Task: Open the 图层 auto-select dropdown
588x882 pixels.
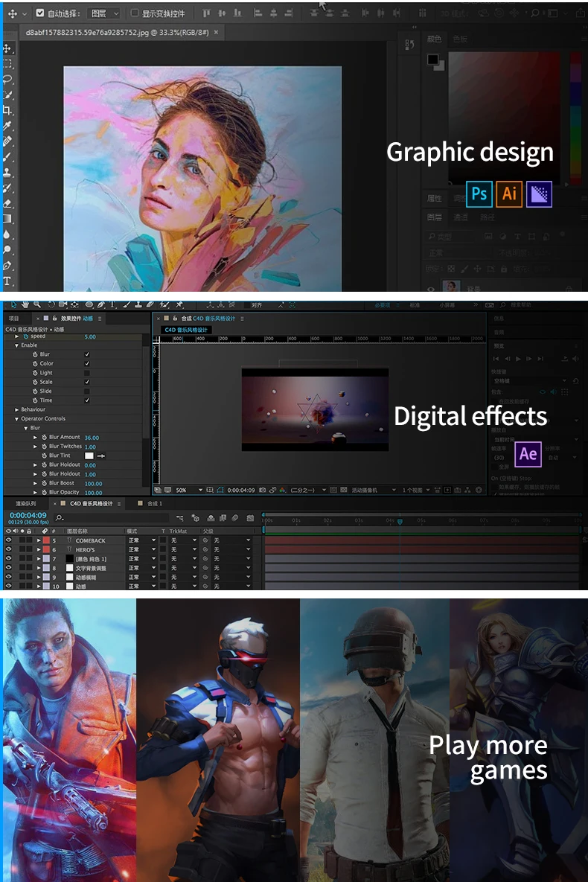Action: 103,13
